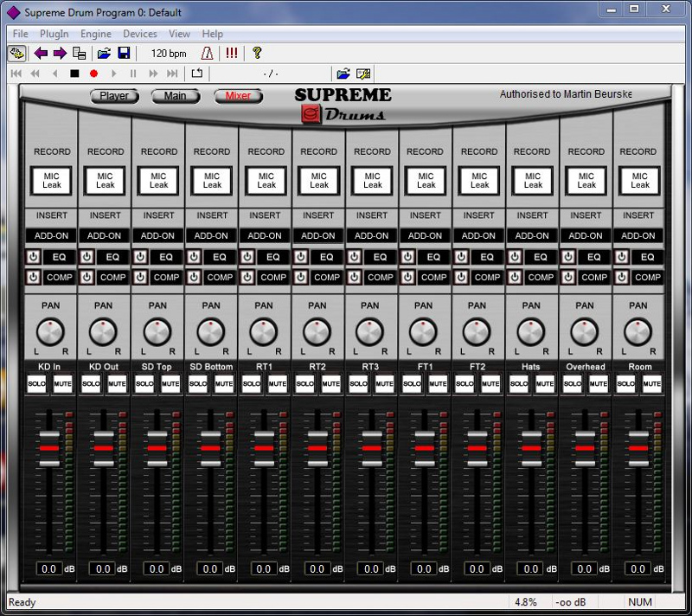The width and height of the screenshot is (692, 616).
Task: Open the folder icon beside the position display
Action: pyautogui.click(x=343, y=74)
